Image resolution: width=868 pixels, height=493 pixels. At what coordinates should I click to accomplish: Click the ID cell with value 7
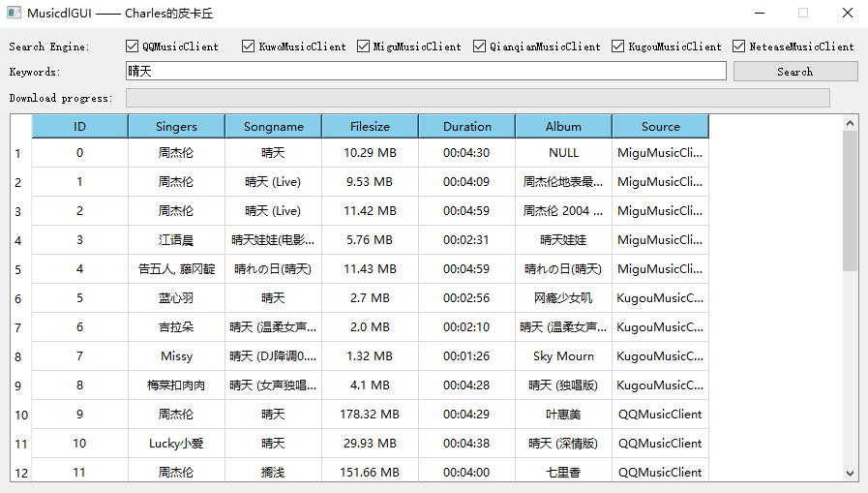click(x=79, y=356)
